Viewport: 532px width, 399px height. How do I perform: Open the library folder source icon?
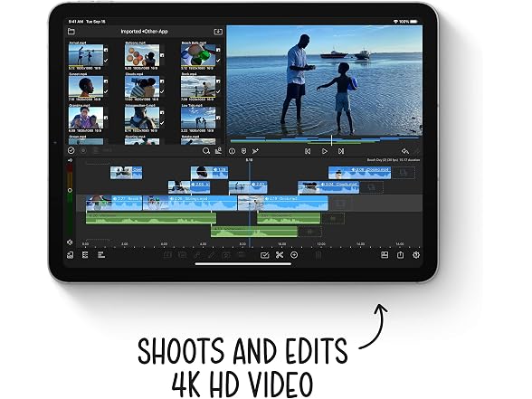71,31
